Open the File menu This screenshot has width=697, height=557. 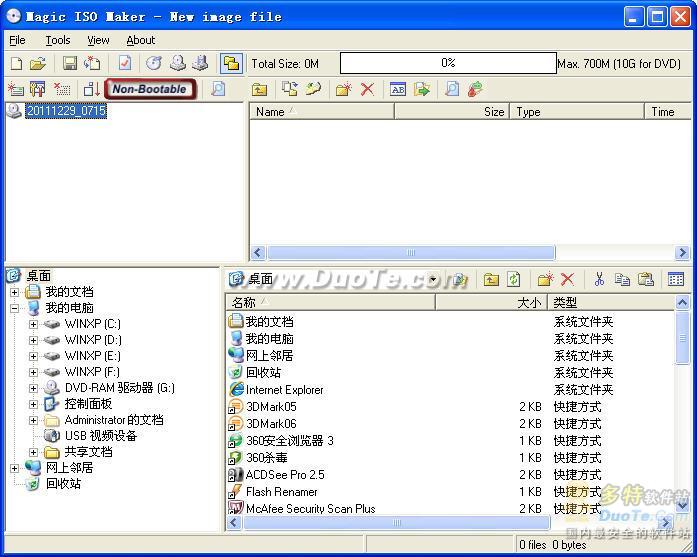pos(17,40)
